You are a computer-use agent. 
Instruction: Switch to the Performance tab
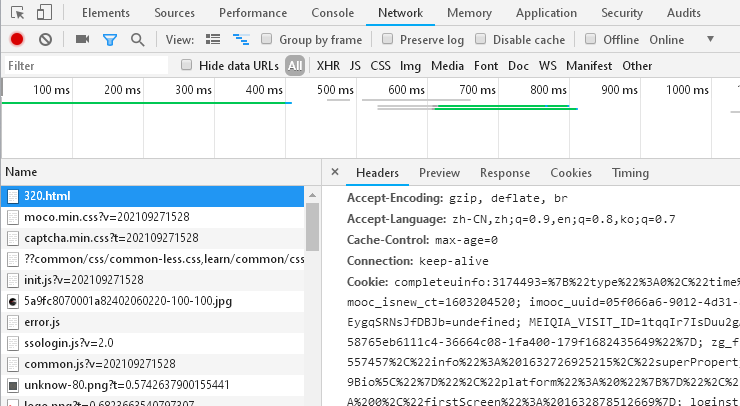pyautogui.click(x=253, y=13)
